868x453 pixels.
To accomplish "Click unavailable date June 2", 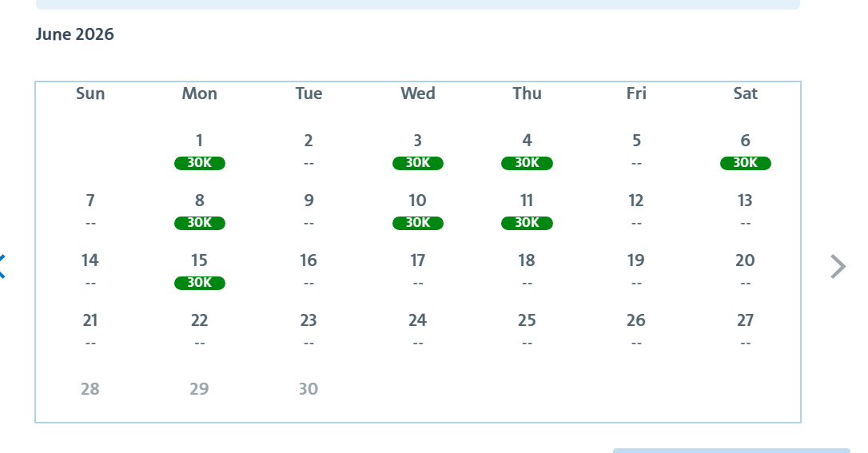I will pos(309,150).
